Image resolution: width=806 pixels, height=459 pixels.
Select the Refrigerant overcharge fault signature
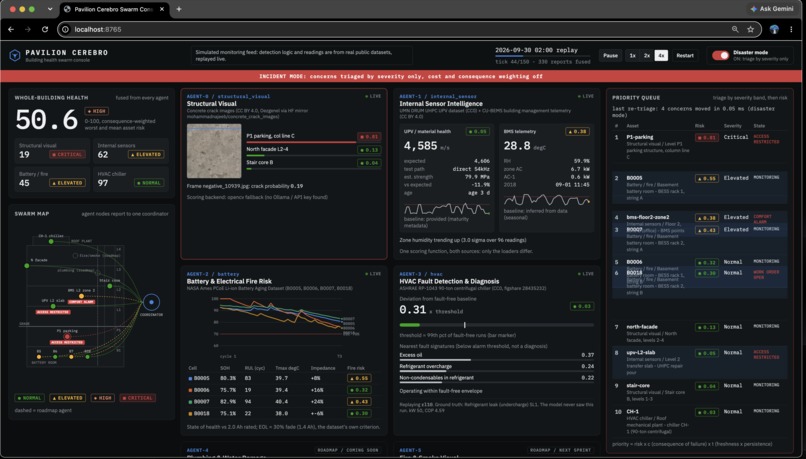coord(497,367)
